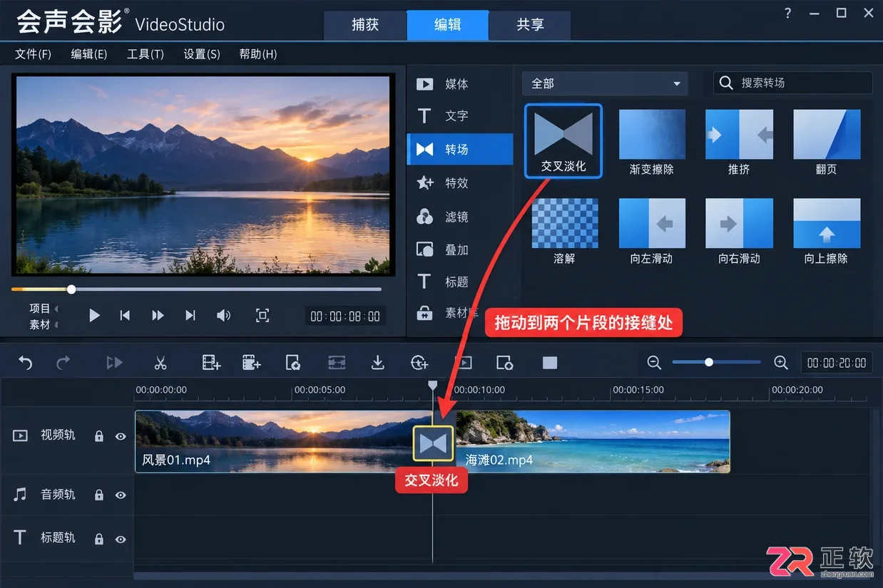This screenshot has height=588, width=883.
Task: Jump to previous frame in preview
Action: click(x=125, y=315)
